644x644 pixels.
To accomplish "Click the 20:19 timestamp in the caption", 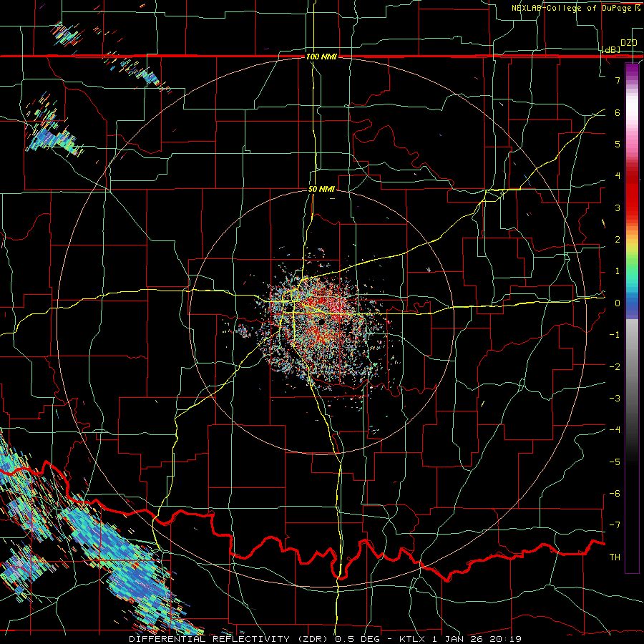I will [x=507, y=639].
